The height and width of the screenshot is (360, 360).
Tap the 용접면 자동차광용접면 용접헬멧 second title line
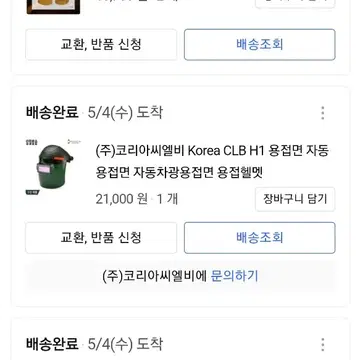[x=179, y=173]
